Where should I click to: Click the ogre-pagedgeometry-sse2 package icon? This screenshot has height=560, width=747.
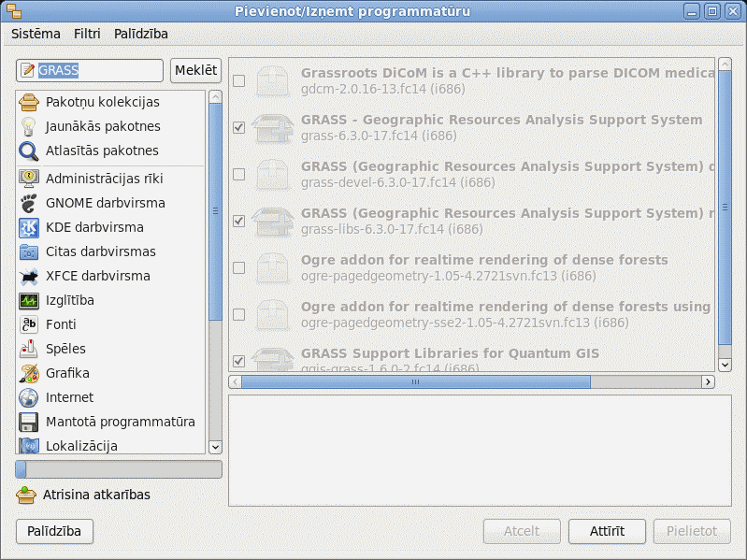(x=272, y=314)
